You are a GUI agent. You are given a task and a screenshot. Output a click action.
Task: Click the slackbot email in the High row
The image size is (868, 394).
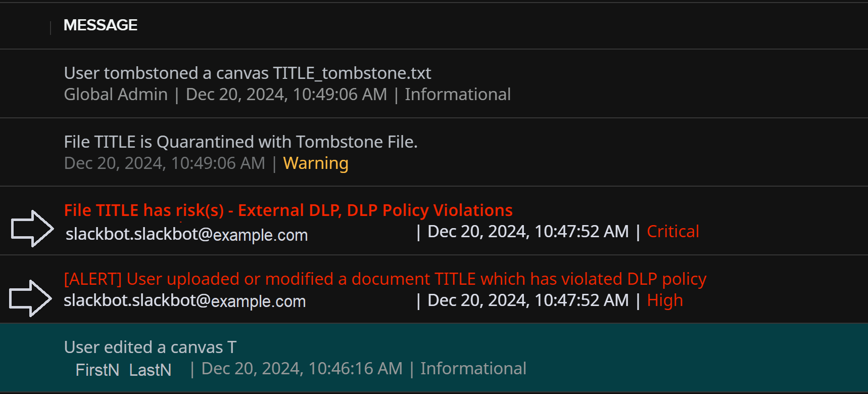(x=184, y=301)
